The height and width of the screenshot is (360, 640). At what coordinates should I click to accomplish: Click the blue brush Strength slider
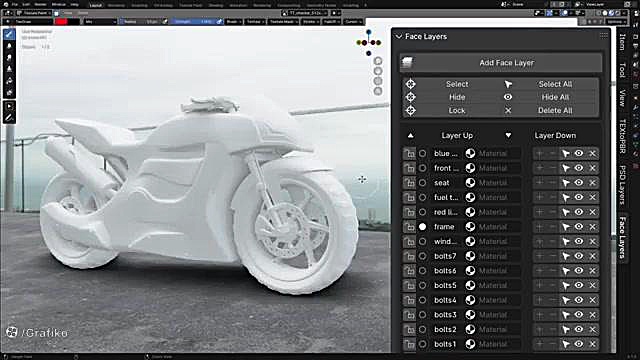(193, 22)
